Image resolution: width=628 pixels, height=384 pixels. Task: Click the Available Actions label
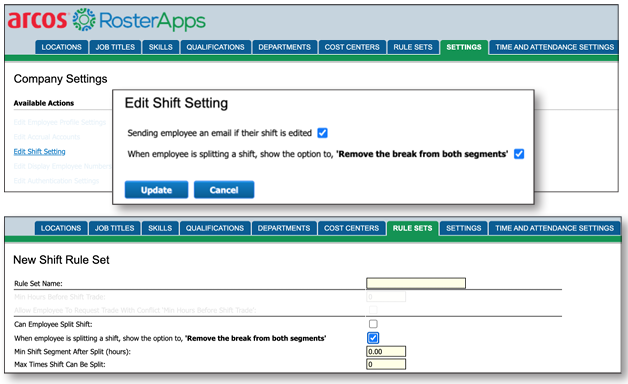pyautogui.click(x=44, y=103)
